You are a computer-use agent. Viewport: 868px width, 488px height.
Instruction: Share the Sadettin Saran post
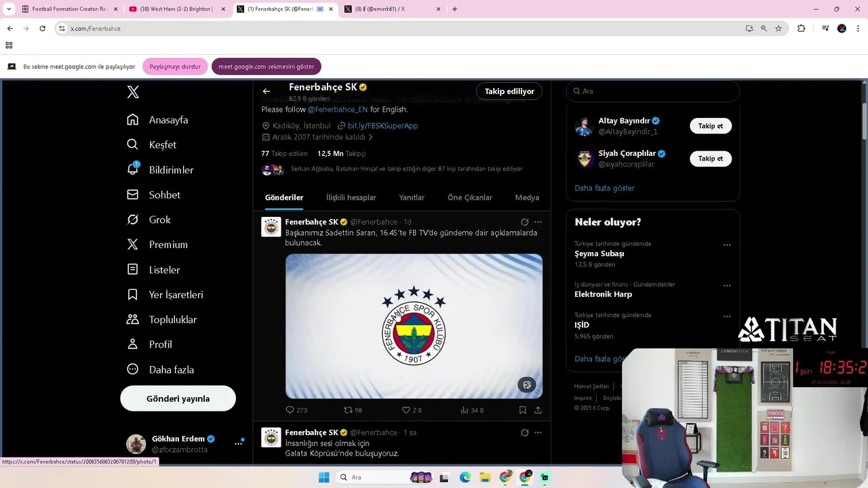[538, 410]
